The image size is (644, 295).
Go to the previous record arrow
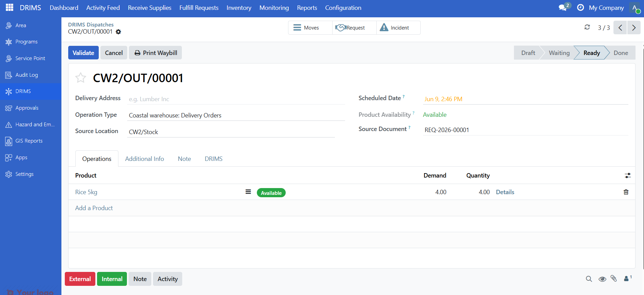point(620,27)
